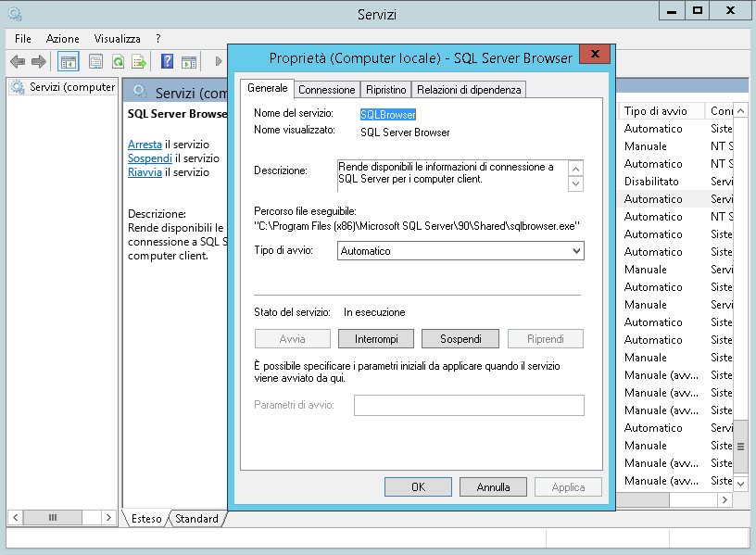Click the Interrompi button
756x555 pixels.
click(376, 339)
